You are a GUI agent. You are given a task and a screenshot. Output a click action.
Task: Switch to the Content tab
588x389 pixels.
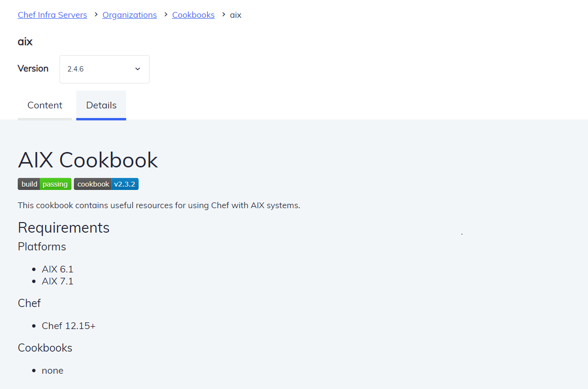(45, 105)
